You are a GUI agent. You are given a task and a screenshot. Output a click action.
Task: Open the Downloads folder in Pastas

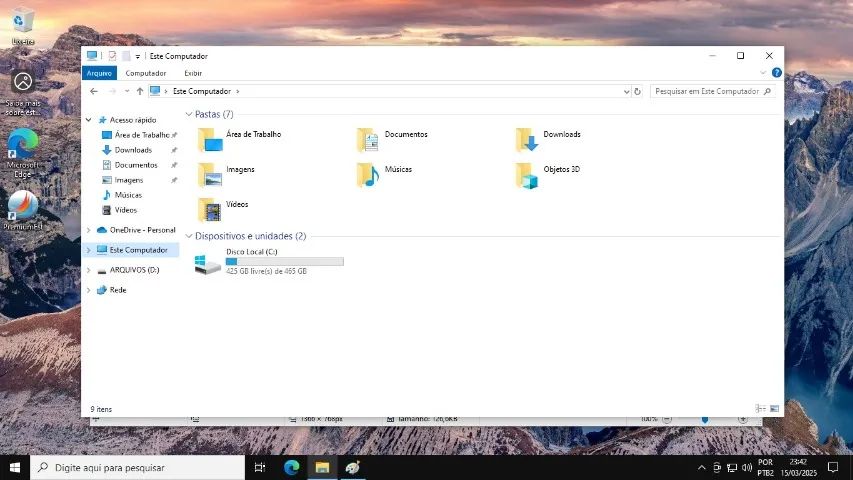point(527,139)
